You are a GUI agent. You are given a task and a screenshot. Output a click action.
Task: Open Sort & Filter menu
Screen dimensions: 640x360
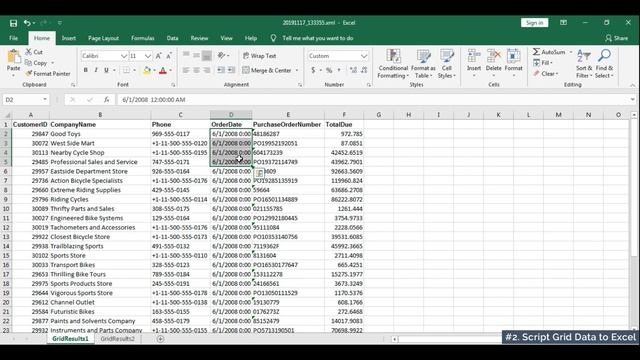(x=584, y=64)
